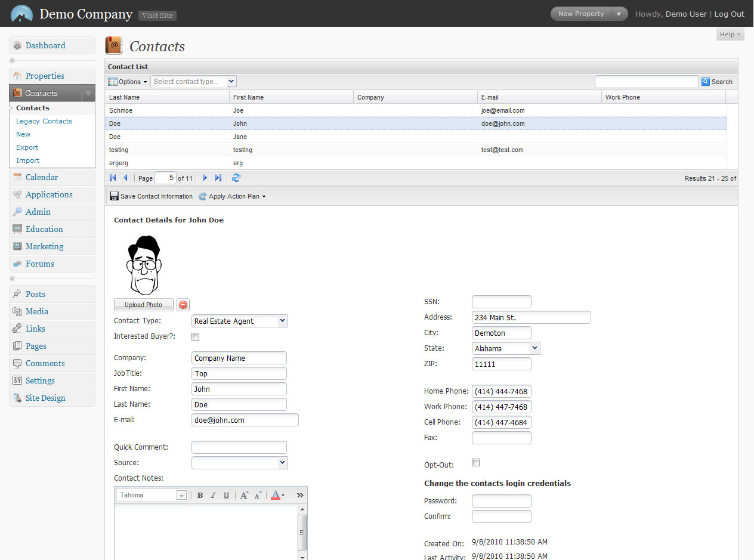Toggle bold in the Contact Notes editor
Screen dimensions: 754x560
click(x=199, y=495)
